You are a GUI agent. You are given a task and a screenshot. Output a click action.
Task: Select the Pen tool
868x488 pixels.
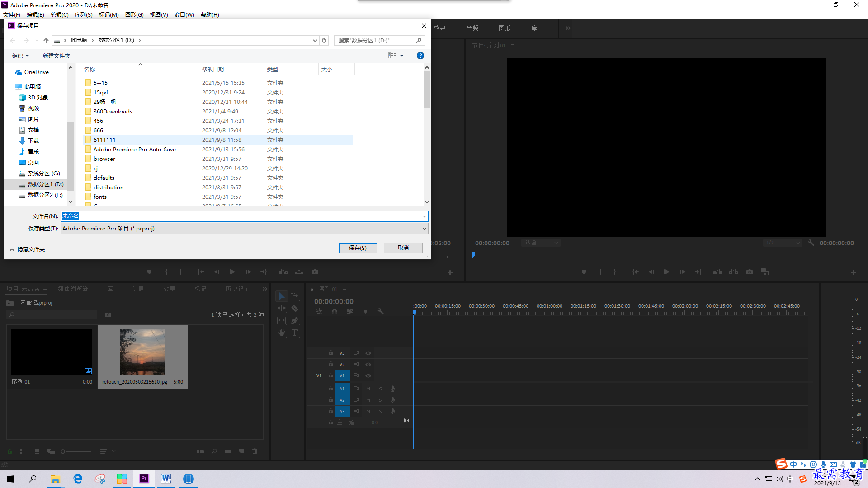[x=294, y=320]
